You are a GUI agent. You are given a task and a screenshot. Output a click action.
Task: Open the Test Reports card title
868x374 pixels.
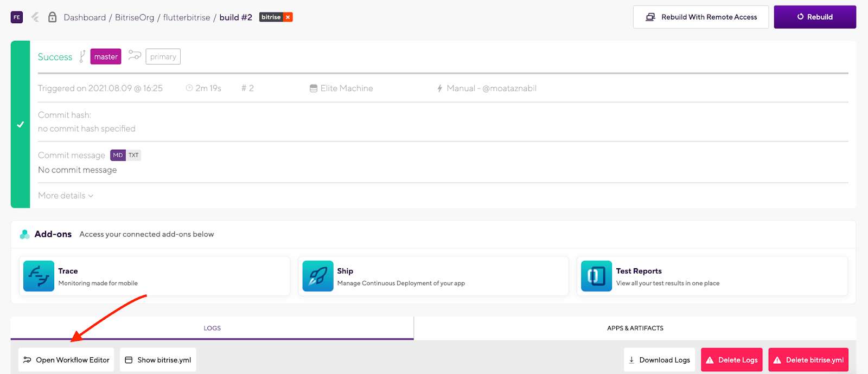[639, 271]
